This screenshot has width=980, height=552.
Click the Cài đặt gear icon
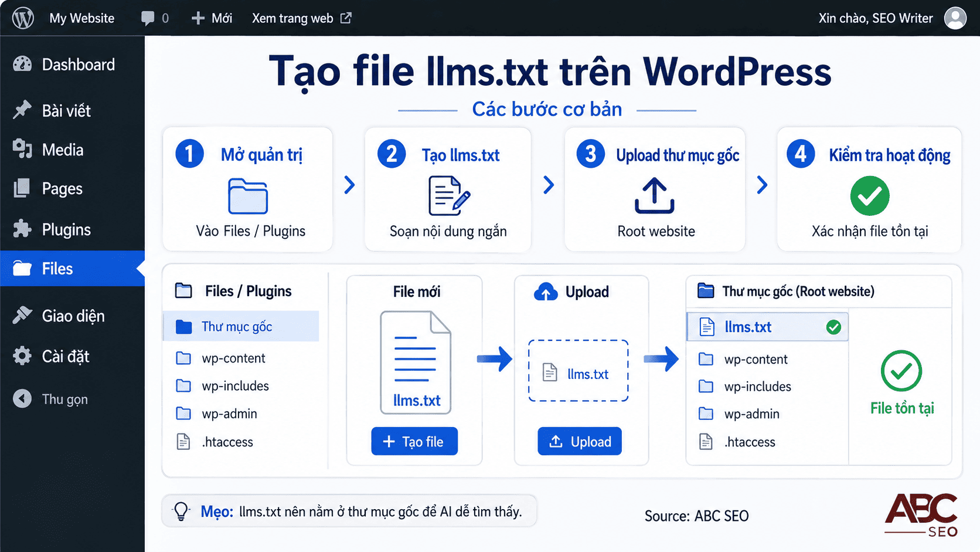click(x=22, y=356)
